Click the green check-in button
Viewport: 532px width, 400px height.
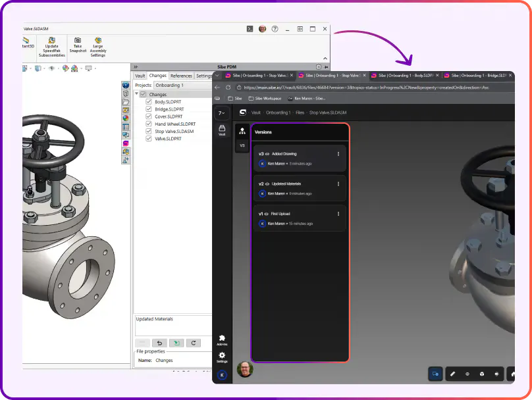176,343
